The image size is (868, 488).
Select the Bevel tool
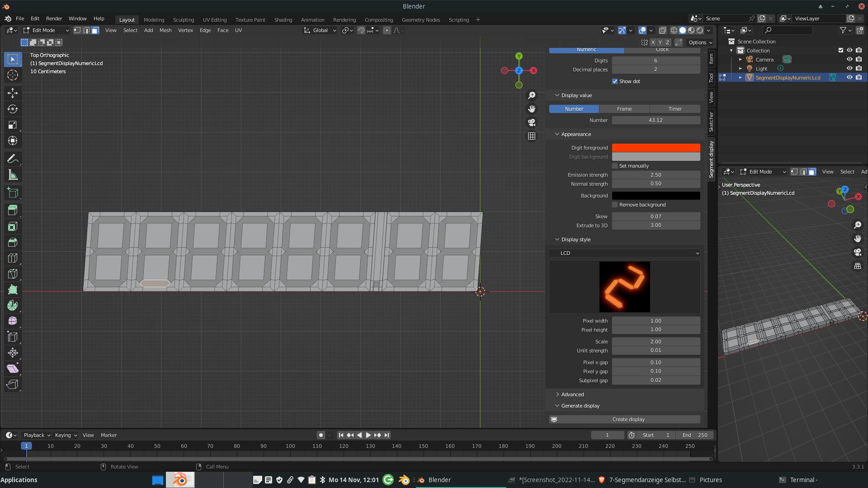(13, 242)
